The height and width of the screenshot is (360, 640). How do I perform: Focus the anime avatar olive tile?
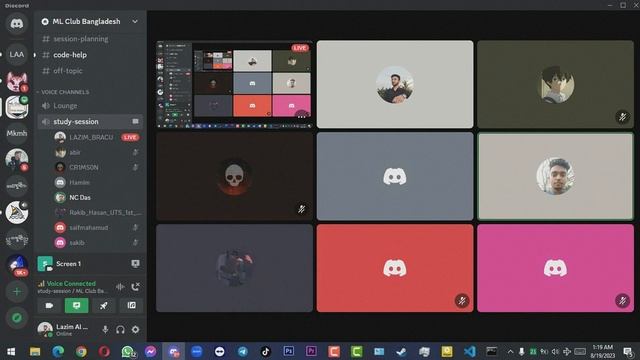(556, 84)
